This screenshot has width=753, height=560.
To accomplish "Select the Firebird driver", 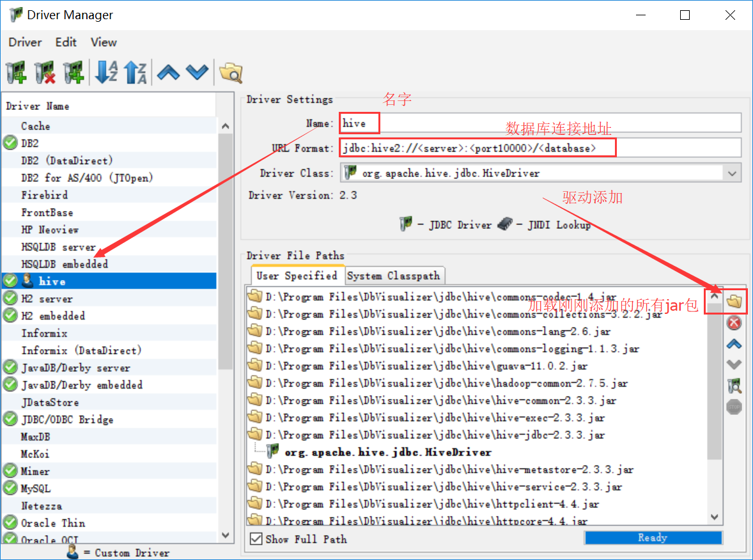I will click(x=109, y=195).
